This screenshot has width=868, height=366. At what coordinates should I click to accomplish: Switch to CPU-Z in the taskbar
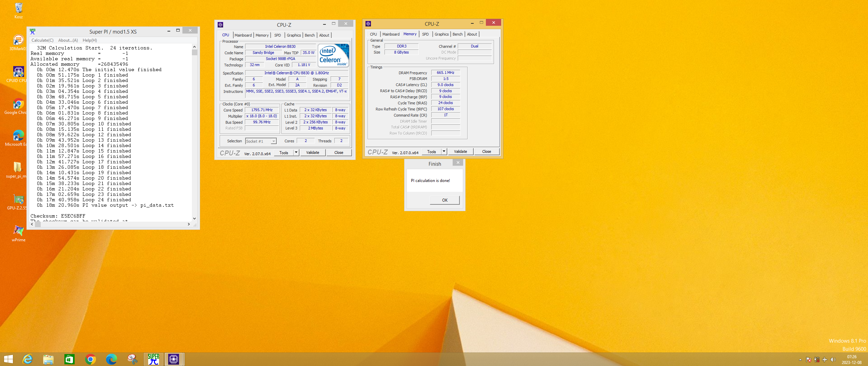point(174,359)
